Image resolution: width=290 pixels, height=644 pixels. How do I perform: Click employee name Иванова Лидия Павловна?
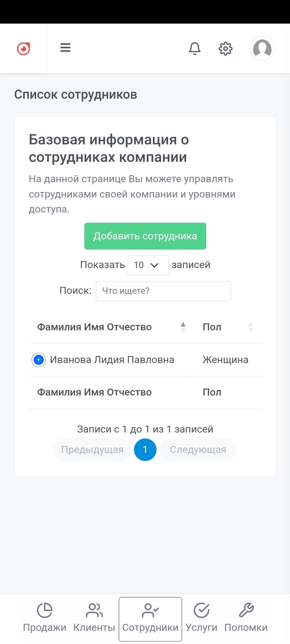coord(112,360)
